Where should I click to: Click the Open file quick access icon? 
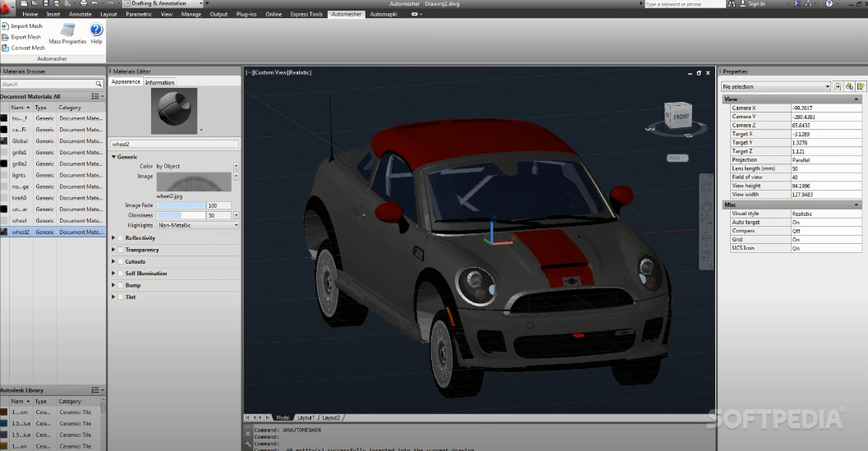pyautogui.click(x=35, y=3)
